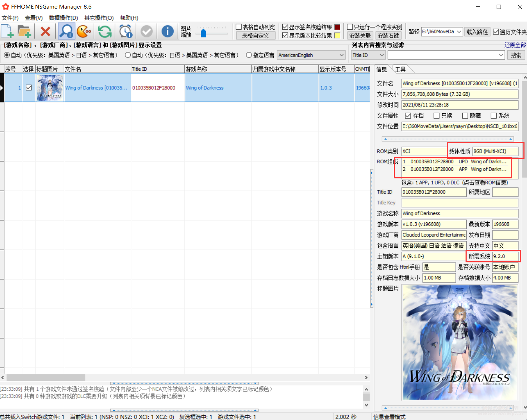Viewport: 527px width, 420px height.
Task: Click the add folder toolbar icon
Action: pos(24,31)
